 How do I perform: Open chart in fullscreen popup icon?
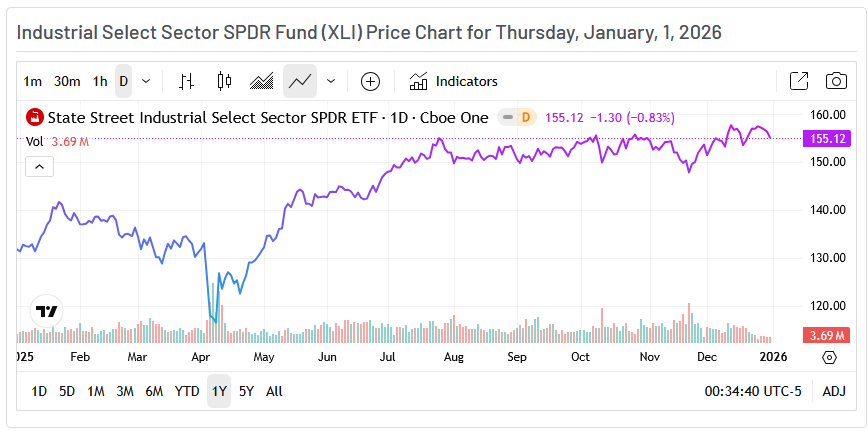point(799,81)
